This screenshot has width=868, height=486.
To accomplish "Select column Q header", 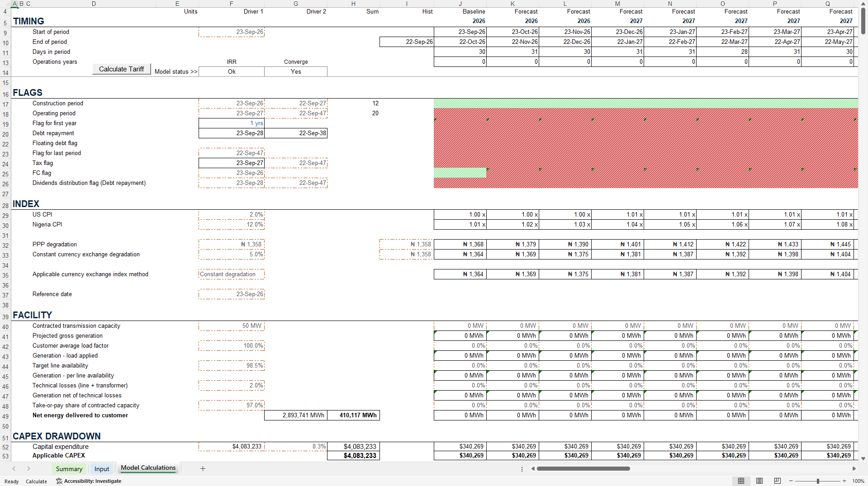I will (x=828, y=4).
